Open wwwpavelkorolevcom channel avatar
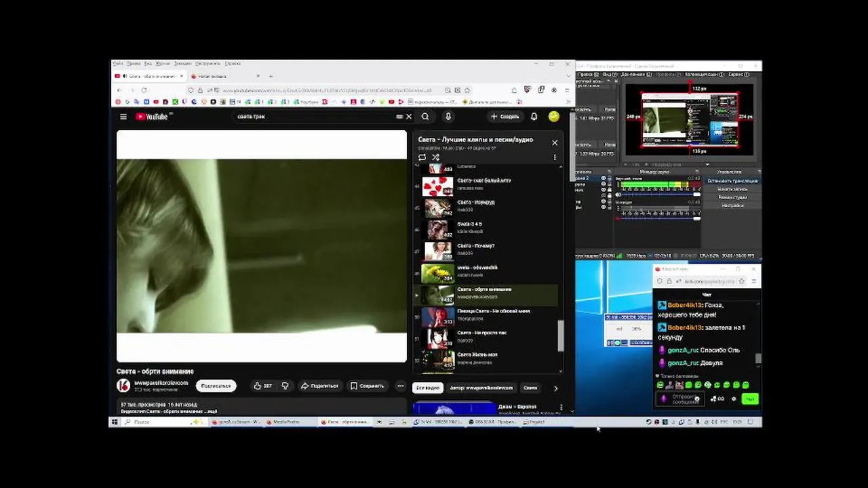Image resolution: width=868 pixels, height=488 pixels. 123,386
